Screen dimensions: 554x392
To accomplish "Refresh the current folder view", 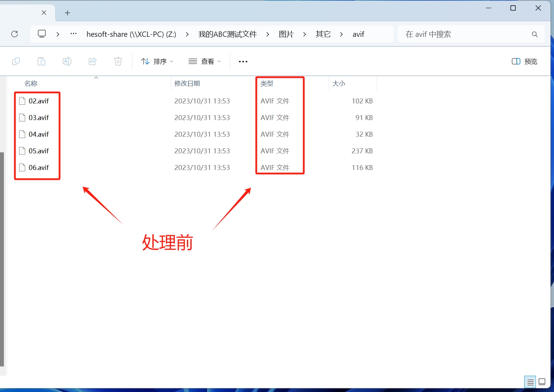I will click(x=15, y=34).
